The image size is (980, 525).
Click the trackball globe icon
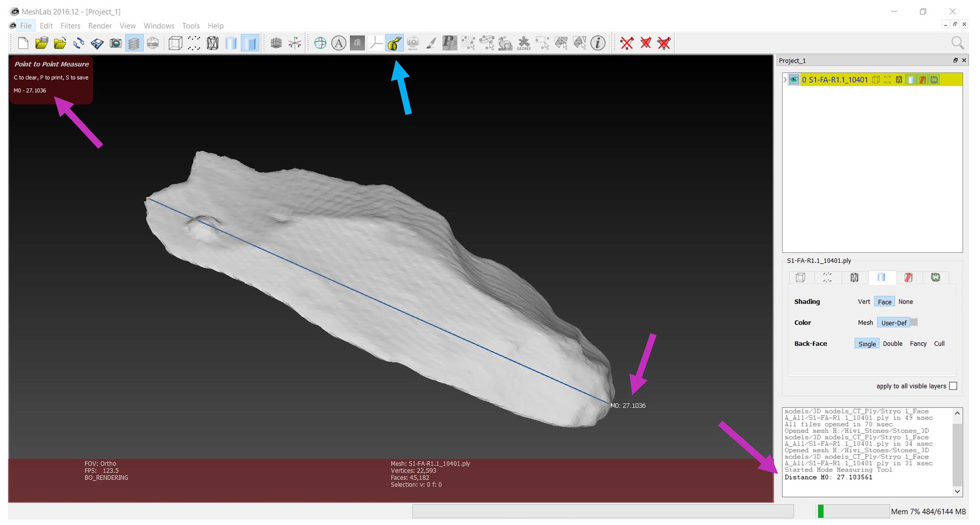(x=320, y=43)
